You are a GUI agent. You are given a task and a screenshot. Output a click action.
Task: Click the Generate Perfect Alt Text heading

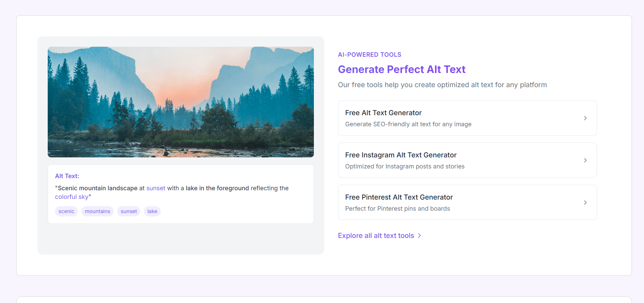[402, 70]
